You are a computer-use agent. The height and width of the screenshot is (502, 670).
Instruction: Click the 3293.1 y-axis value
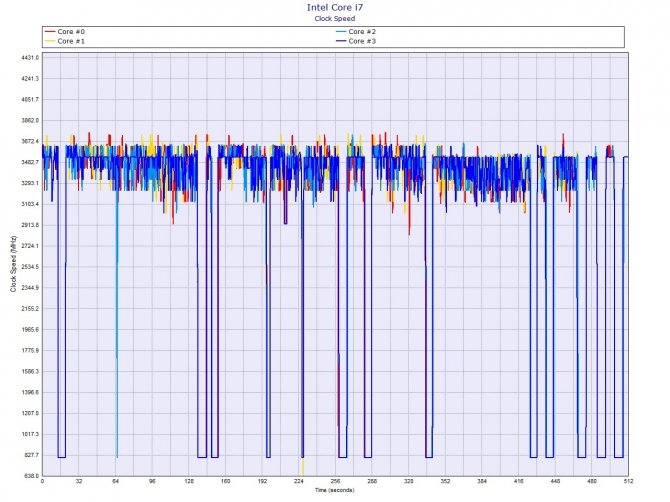[x=30, y=183]
